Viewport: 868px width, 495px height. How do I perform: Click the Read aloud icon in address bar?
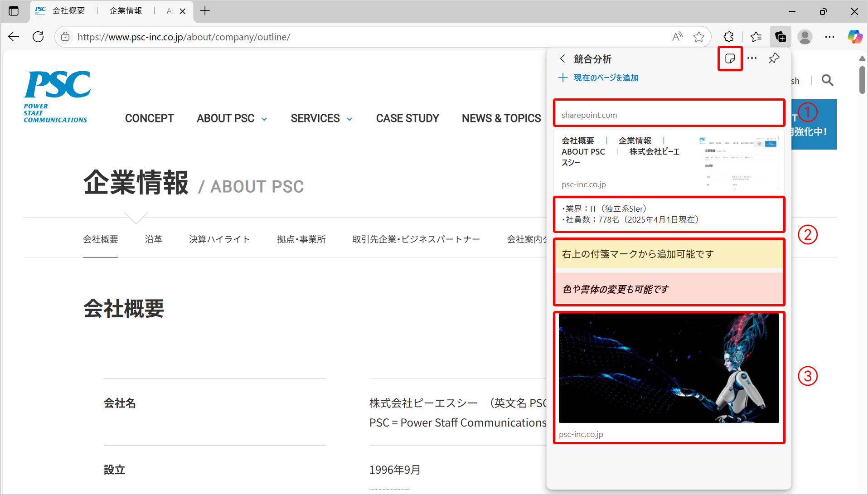(x=677, y=37)
